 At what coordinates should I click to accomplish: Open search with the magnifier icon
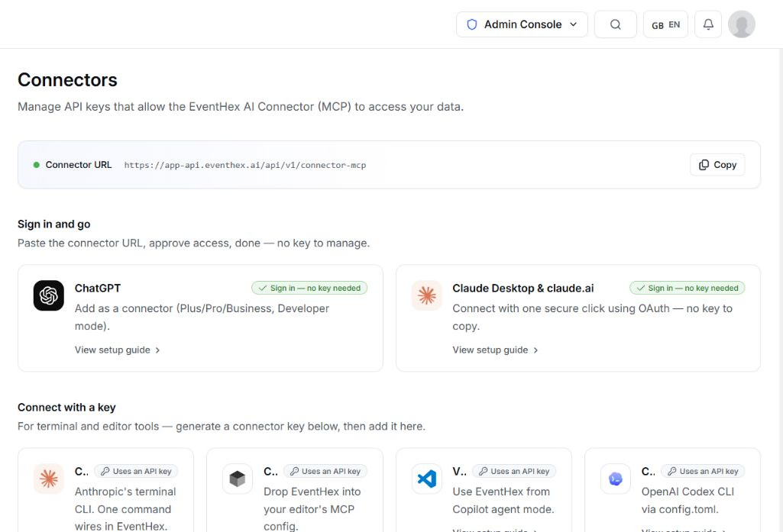coord(615,24)
